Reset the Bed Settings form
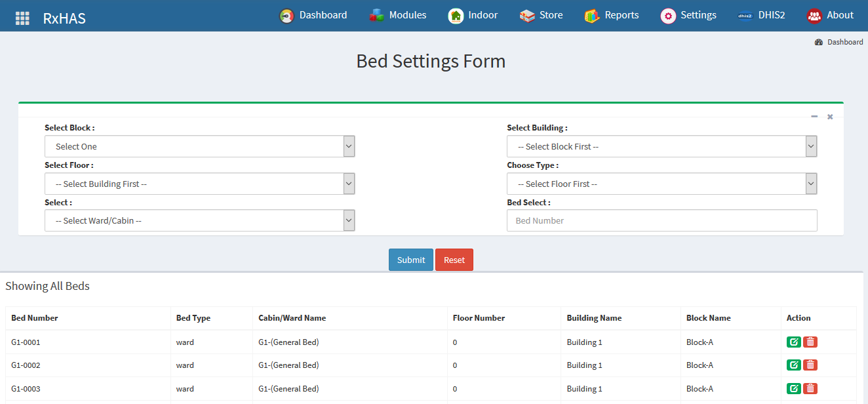This screenshot has height=404, width=868. [454, 260]
